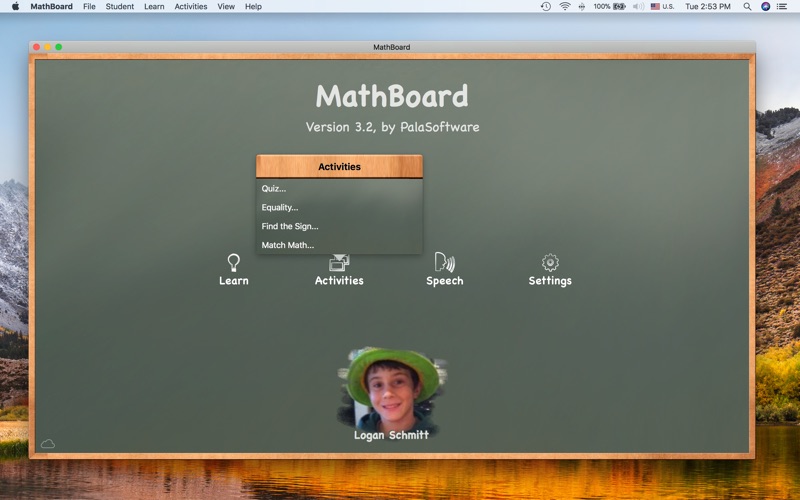Click the File menu

(x=89, y=6)
